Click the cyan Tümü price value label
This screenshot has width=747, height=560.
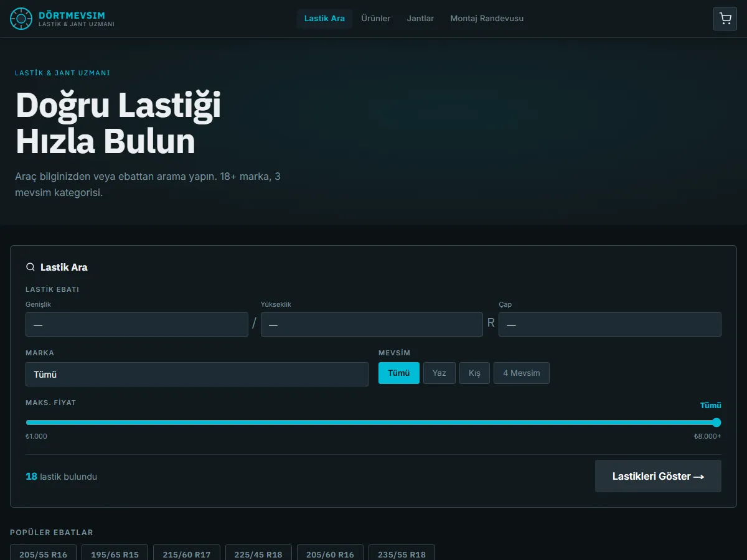click(710, 406)
